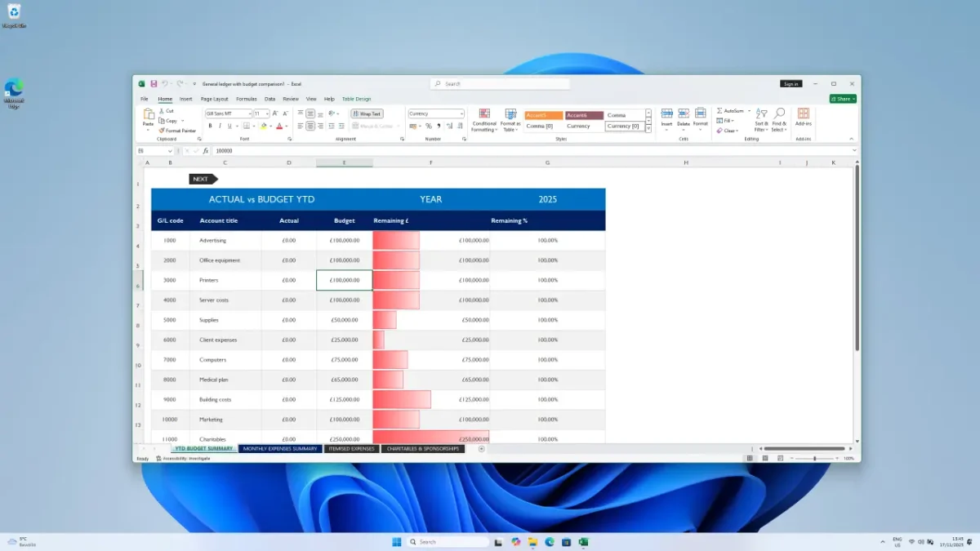The width and height of the screenshot is (980, 551).
Task: Click the Insert Function fx icon
Action: pos(206,151)
